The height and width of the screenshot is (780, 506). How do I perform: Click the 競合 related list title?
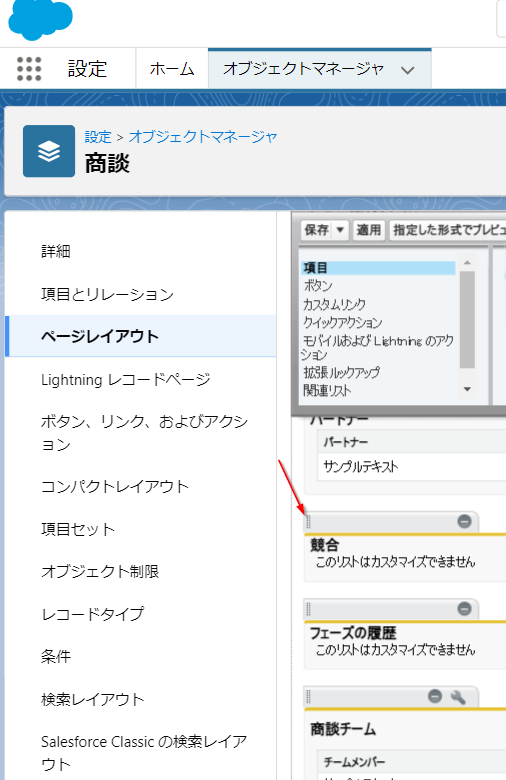324,545
